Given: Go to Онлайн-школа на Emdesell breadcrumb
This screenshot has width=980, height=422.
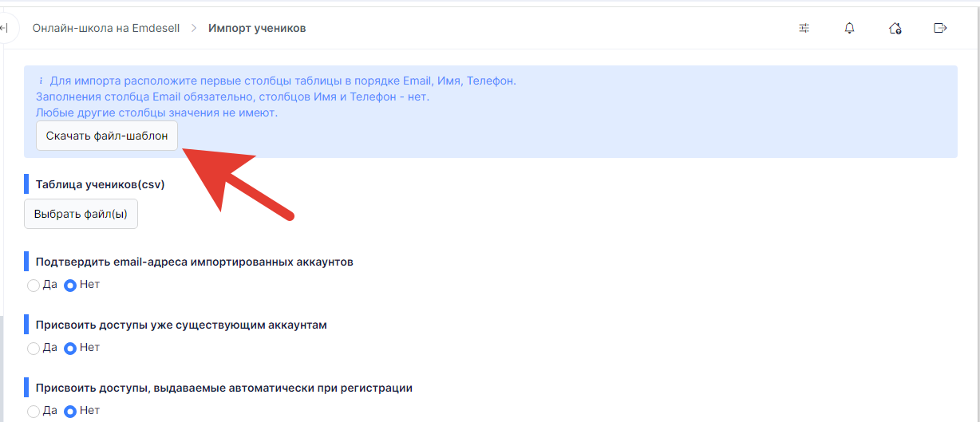Looking at the screenshot, I should (x=106, y=29).
